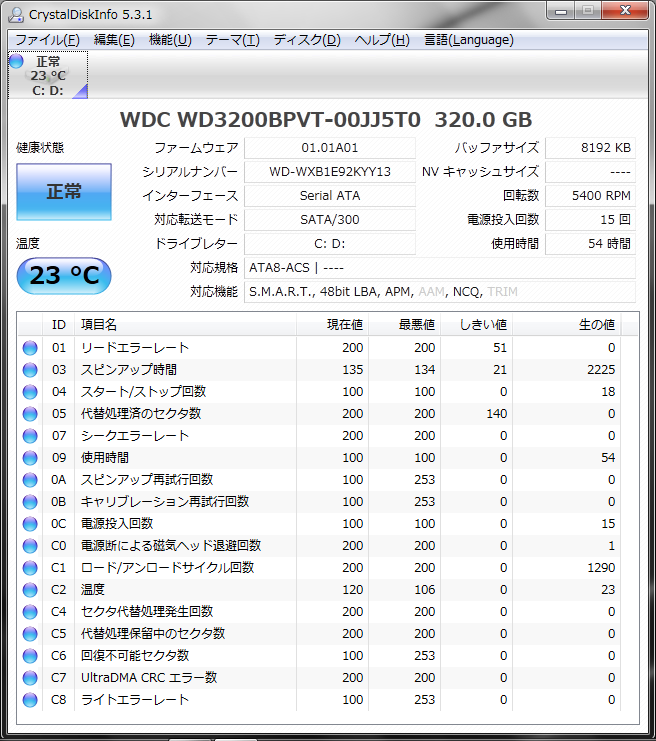Click the status orb for 09 使用時間

pyautogui.click(x=30, y=458)
